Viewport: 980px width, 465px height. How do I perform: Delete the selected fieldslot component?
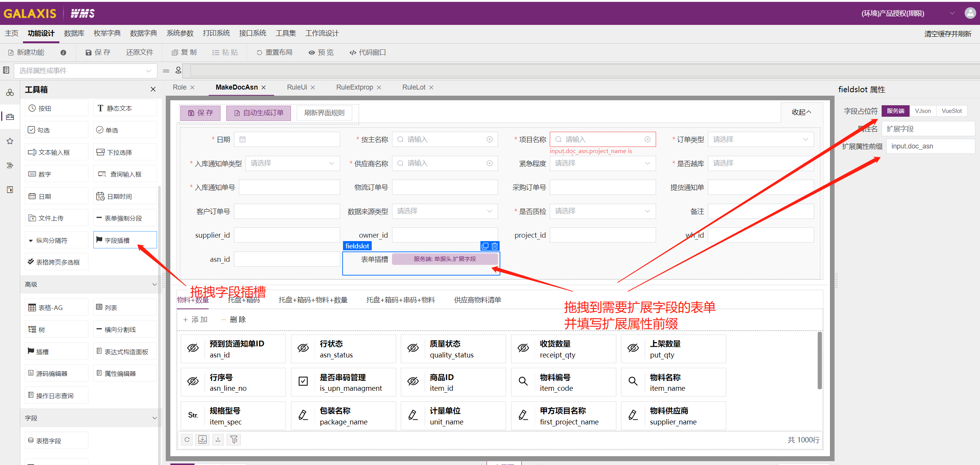[x=495, y=246]
